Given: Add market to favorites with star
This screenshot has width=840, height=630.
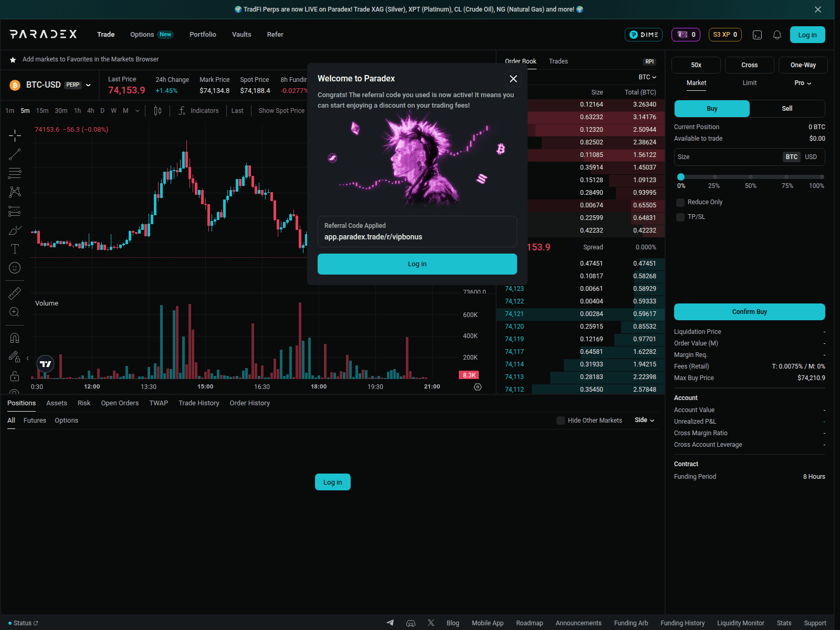Looking at the screenshot, I should pyautogui.click(x=13, y=60).
